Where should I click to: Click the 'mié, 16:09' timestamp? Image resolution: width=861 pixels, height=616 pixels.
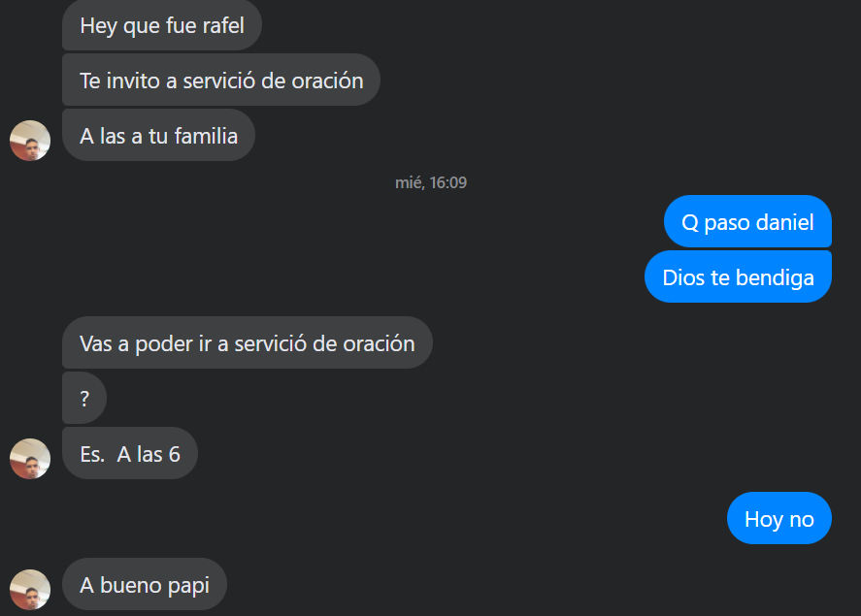point(431,182)
